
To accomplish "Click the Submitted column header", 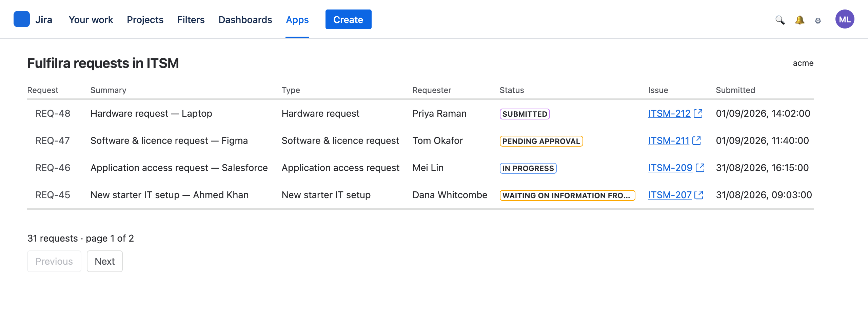I will point(735,90).
